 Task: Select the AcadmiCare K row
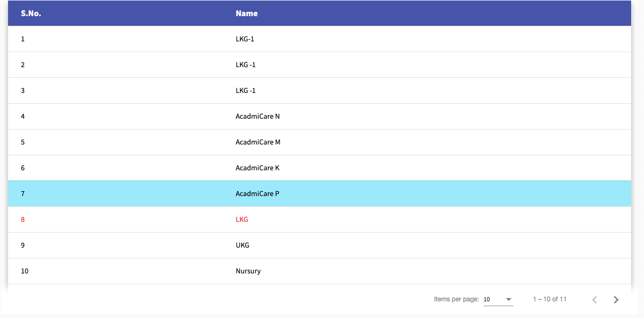[258, 168]
